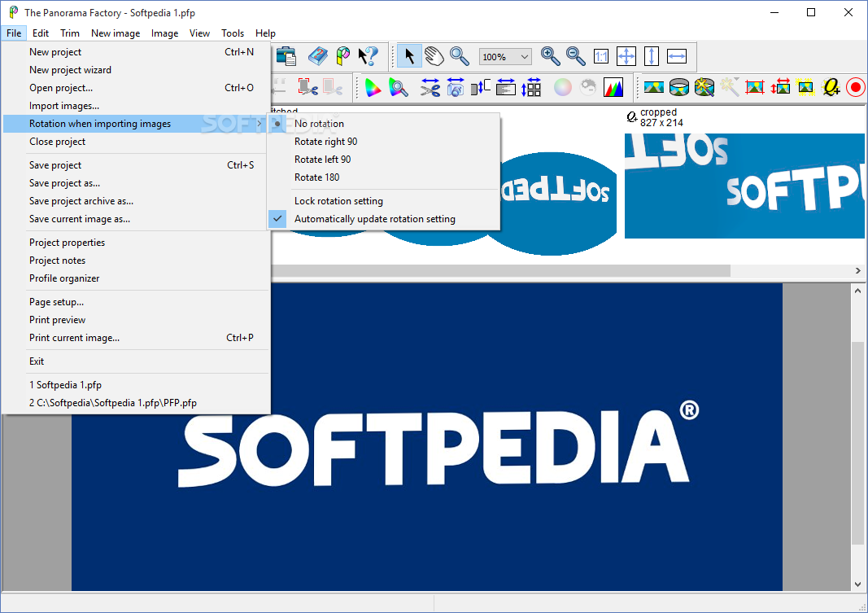Select the No rotation option
This screenshot has width=868, height=613.
[x=384, y=124]
